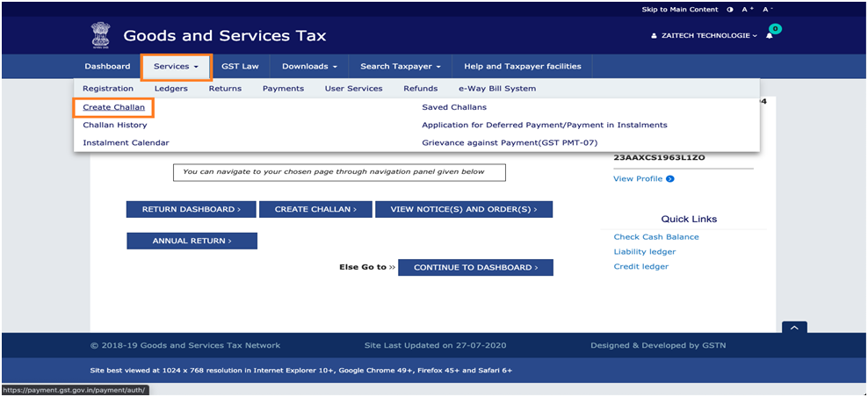Open Grievance against Payment (GST PMT-07)

[x=510, y=143]
